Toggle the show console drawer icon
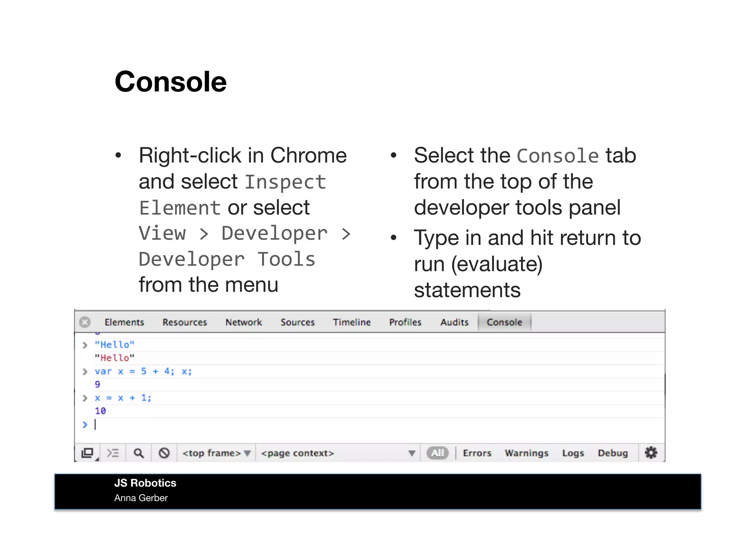Image resolution: width=756 pixels, height=534 pixels. point(113,453)
